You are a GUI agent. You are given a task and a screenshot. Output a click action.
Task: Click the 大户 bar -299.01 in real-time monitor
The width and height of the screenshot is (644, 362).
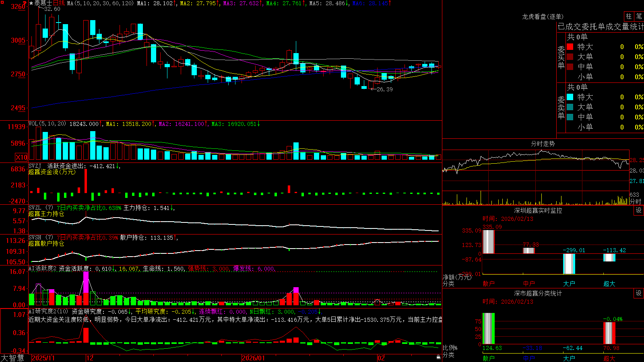tap(569, 264)
